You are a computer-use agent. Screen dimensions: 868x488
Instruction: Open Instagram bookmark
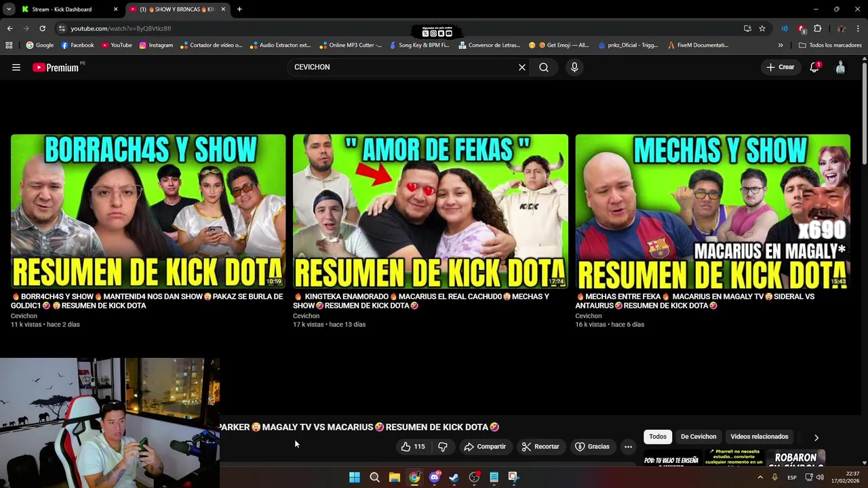click(x=155, y=45)
